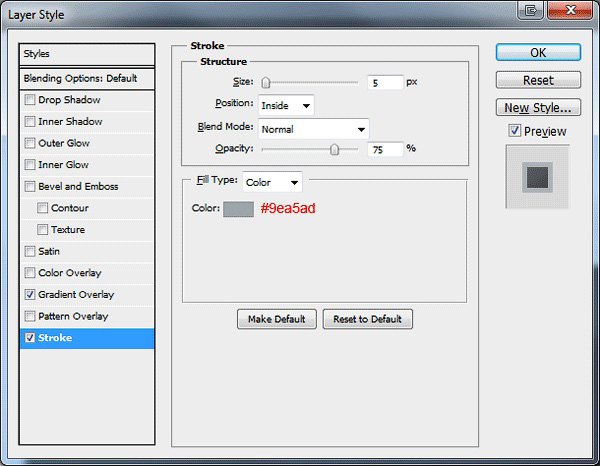Open the Pattern Overlay settings label

coord(73,316)
